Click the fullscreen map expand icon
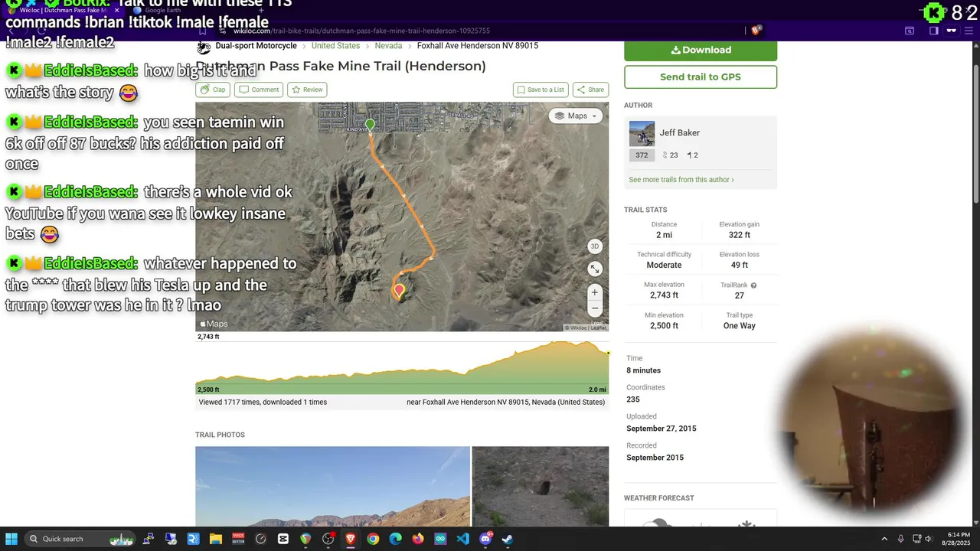980x551 pixels. point(595,269)
